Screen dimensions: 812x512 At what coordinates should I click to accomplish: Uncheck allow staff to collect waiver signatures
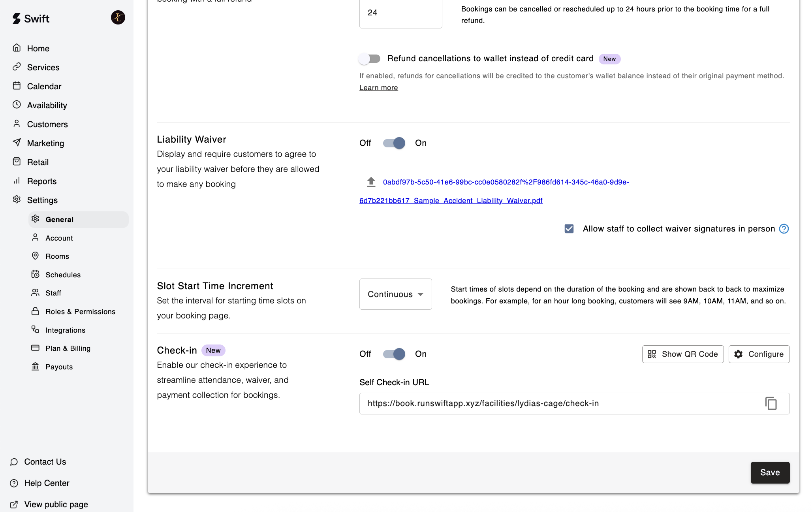click(569, 229)
